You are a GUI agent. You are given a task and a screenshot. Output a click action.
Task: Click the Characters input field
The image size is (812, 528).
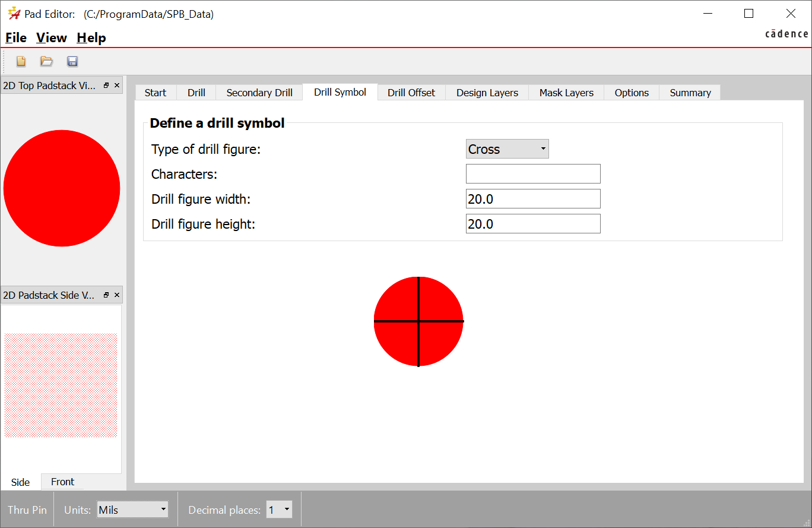click(x=533, y=174)
